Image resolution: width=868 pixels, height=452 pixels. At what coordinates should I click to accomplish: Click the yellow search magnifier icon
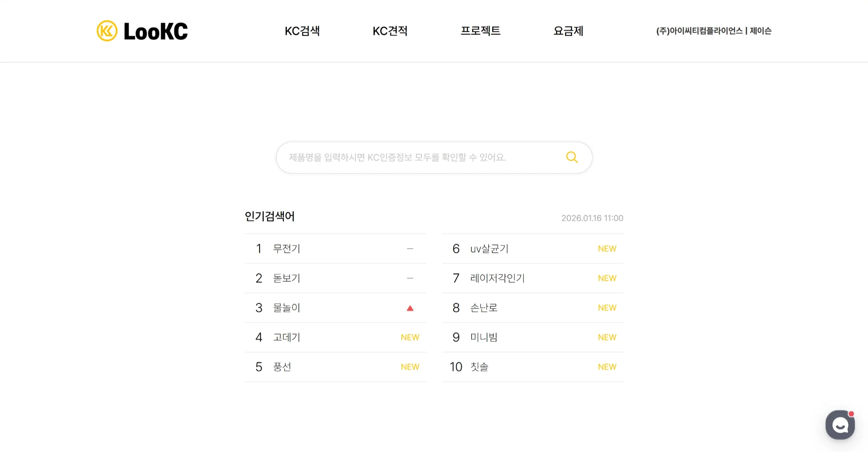572,157
